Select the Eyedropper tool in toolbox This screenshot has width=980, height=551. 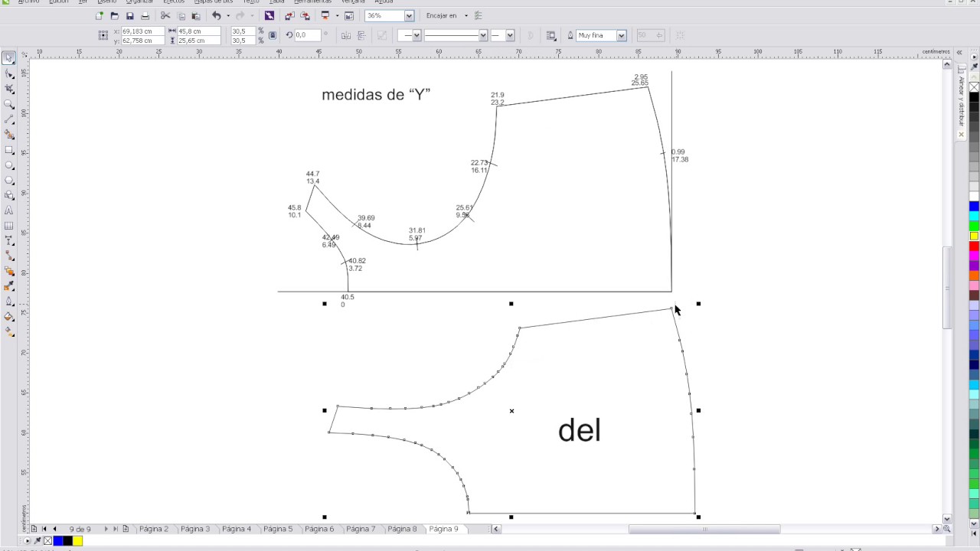9,286
